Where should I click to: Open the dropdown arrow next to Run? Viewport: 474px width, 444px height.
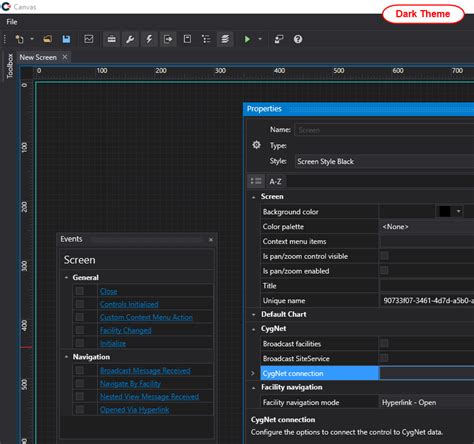pyautogui.click(x=260, y=39)
